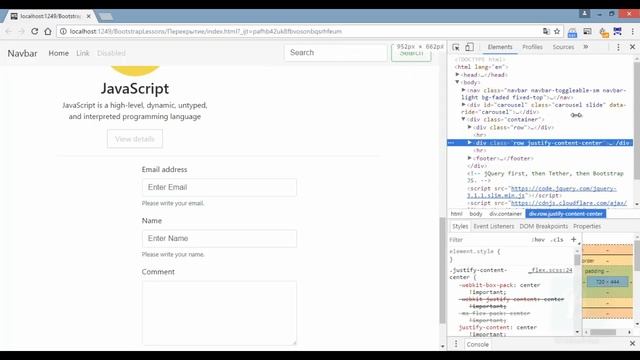Expand the footer element node

pos(470,158)
